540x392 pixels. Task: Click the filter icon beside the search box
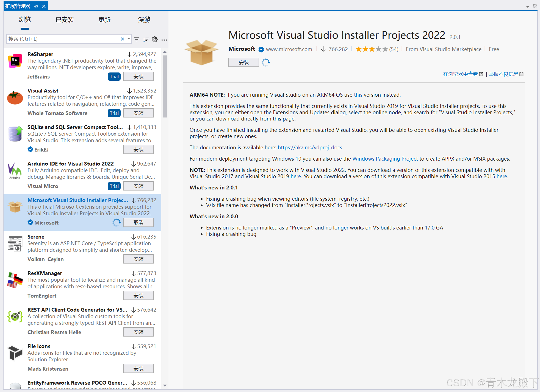tap(137, 39)
